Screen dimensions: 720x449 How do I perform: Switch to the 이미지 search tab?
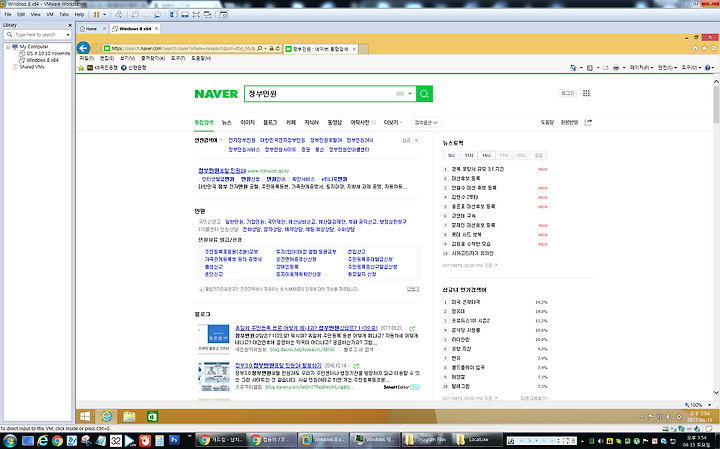point(248,123)
